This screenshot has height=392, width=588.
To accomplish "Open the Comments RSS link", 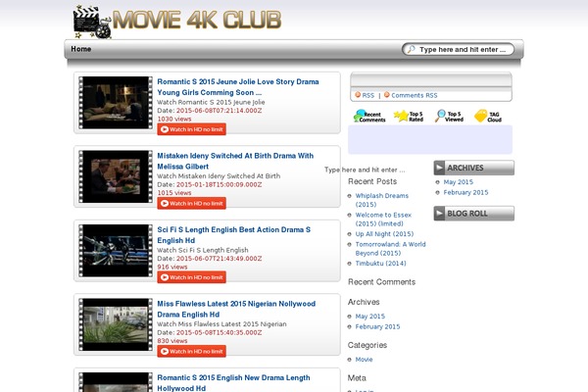I will click(x=415, y=95).
